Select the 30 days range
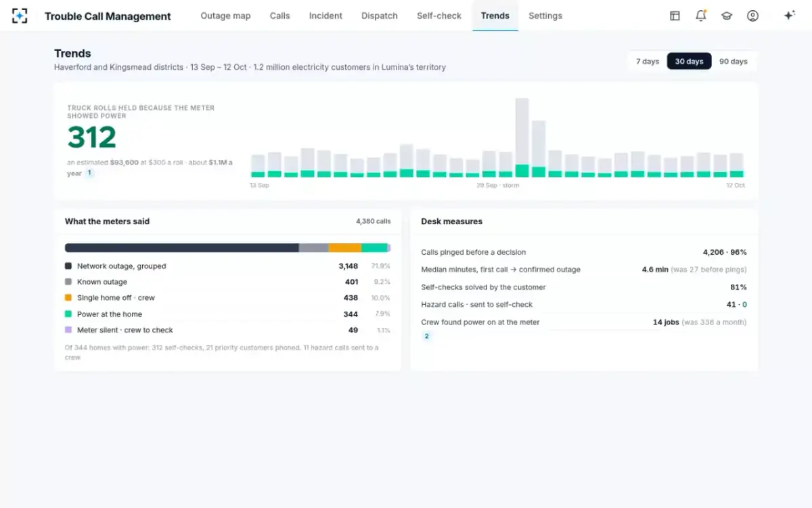812x508 pixels. coord(689,61)
